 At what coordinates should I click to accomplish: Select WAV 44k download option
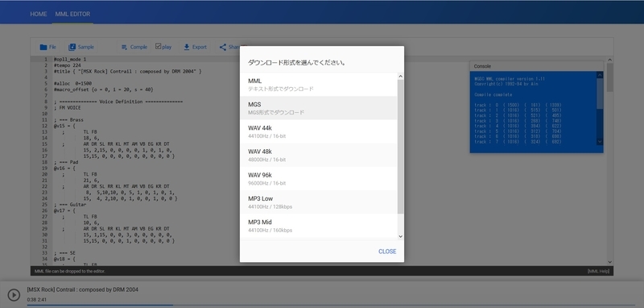point(318,131)
